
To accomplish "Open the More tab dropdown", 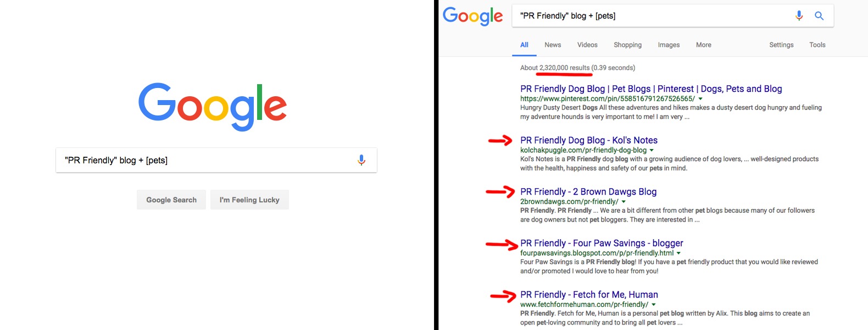I will tap(703, 45).
